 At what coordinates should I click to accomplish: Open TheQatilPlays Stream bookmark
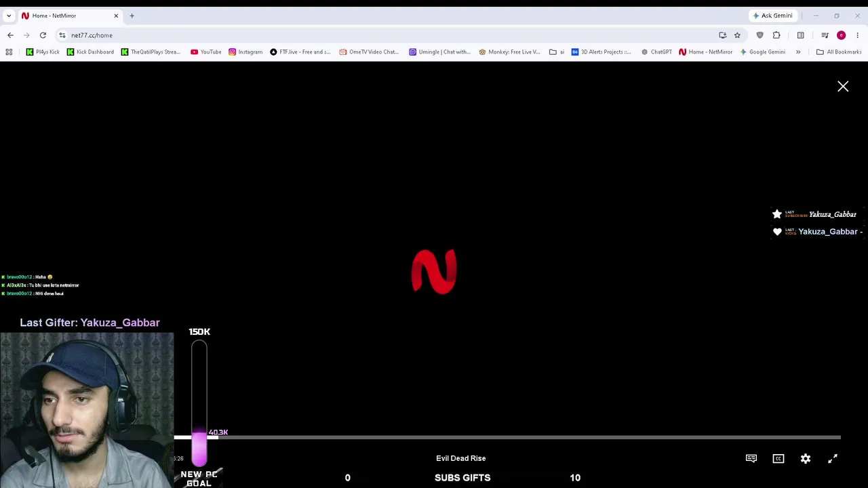151,52
